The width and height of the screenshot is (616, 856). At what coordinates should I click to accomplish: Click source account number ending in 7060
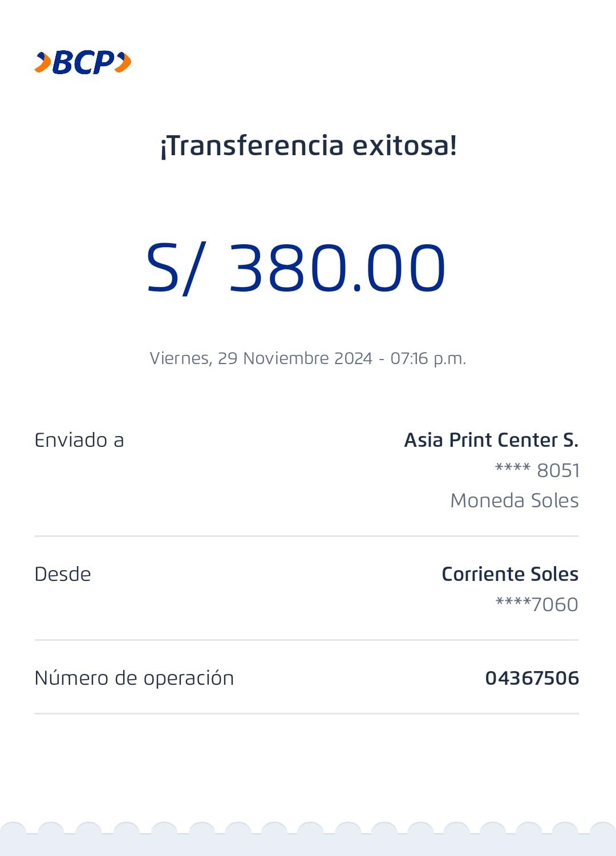(537, 604)
